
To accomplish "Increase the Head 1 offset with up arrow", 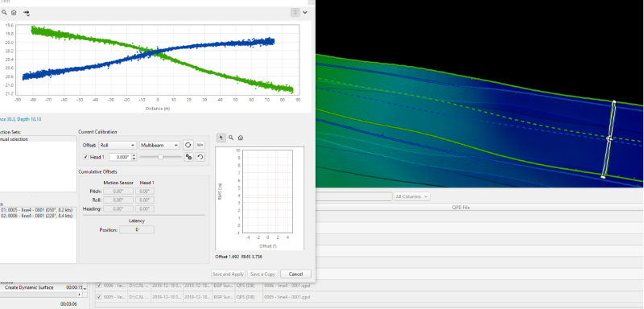I will point(134,155).
